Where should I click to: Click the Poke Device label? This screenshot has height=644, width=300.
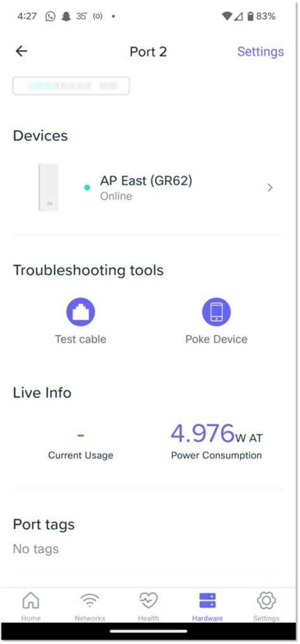coord(216,339)
